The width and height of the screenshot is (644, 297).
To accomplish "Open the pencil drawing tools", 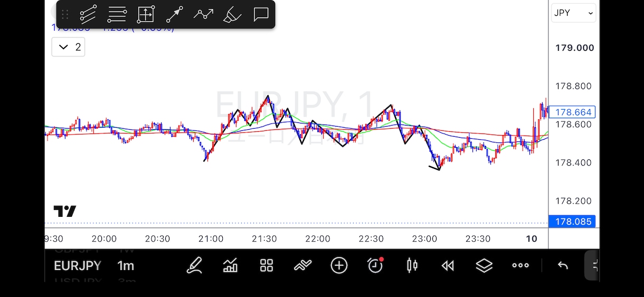I will pyautogui.click(x=194, y=265).
